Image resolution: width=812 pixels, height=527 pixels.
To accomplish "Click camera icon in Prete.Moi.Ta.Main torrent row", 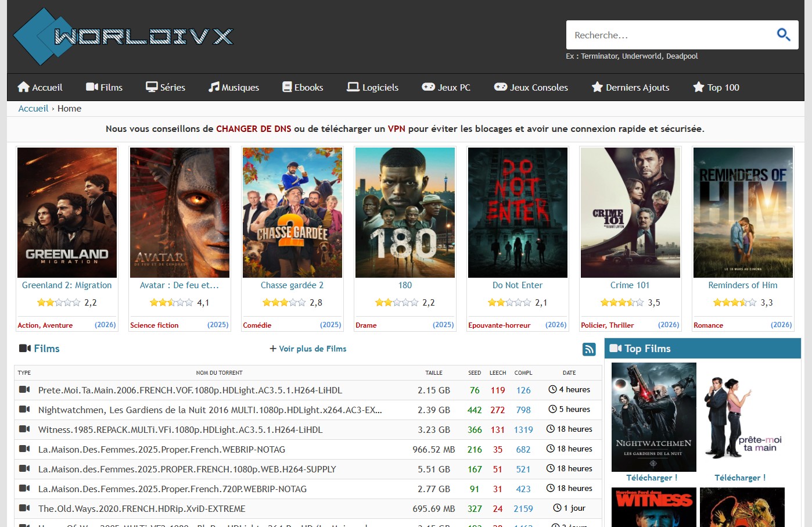I will pos(24,389).
